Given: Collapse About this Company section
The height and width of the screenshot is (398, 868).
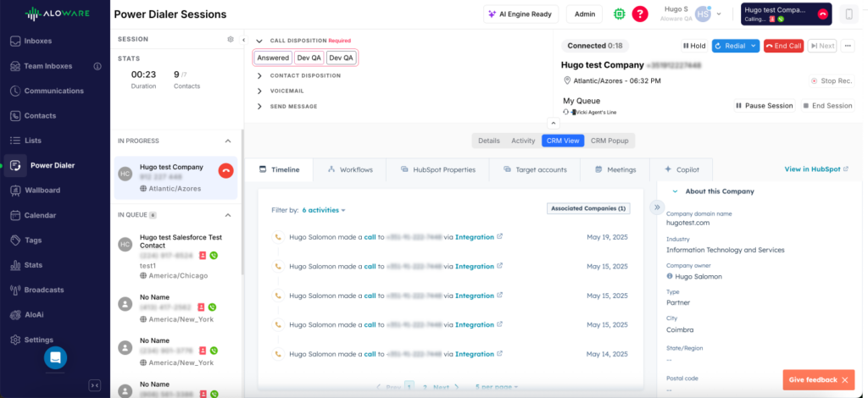Looking at the screenshot, I should [675, 191].
